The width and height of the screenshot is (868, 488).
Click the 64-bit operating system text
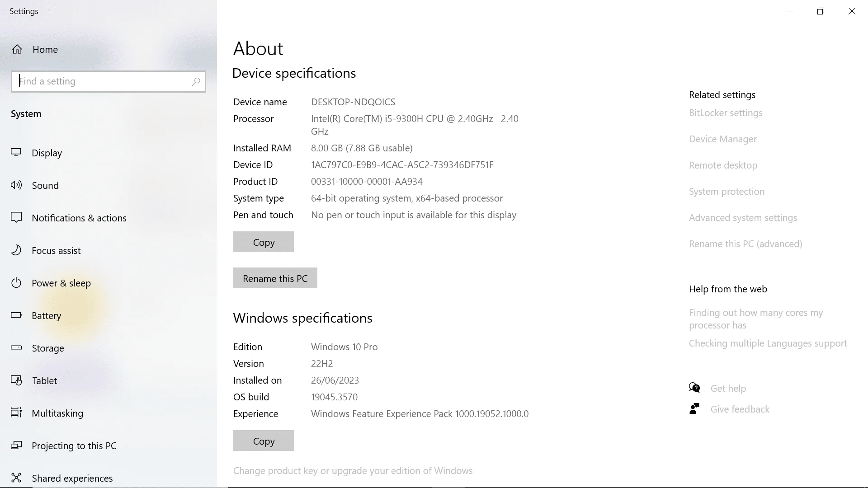click(x=407, y=198)
